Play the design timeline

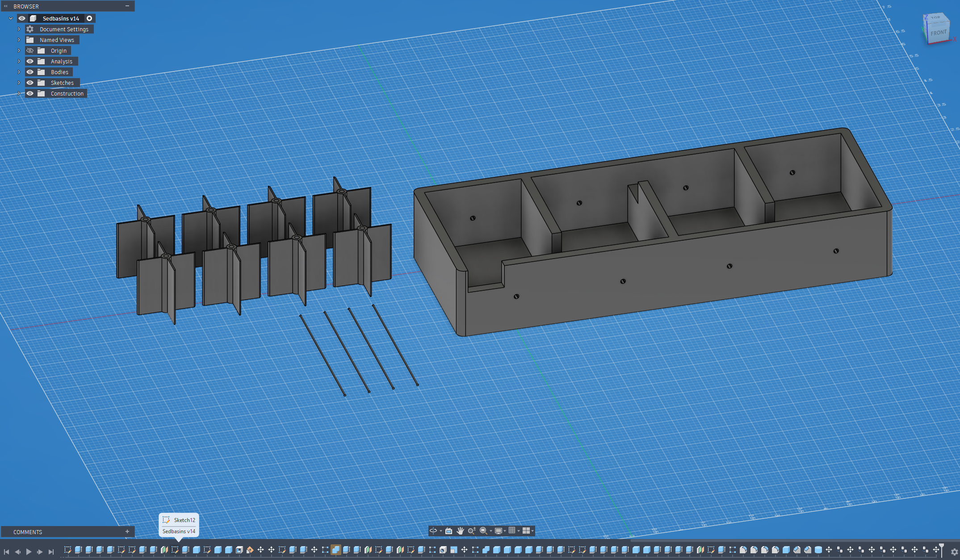pos(29,552)
